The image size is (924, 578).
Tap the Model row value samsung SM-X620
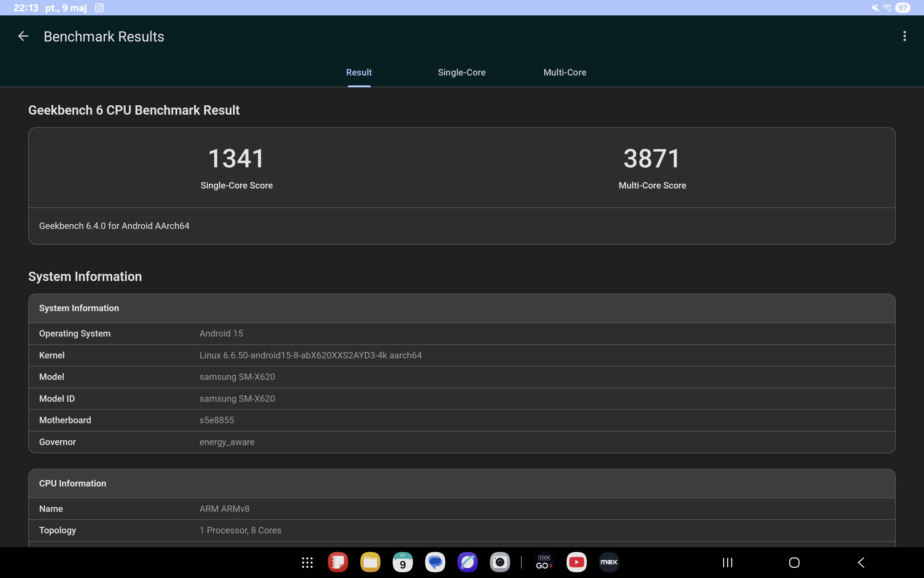pyautogui.click(x=237, y=377)
